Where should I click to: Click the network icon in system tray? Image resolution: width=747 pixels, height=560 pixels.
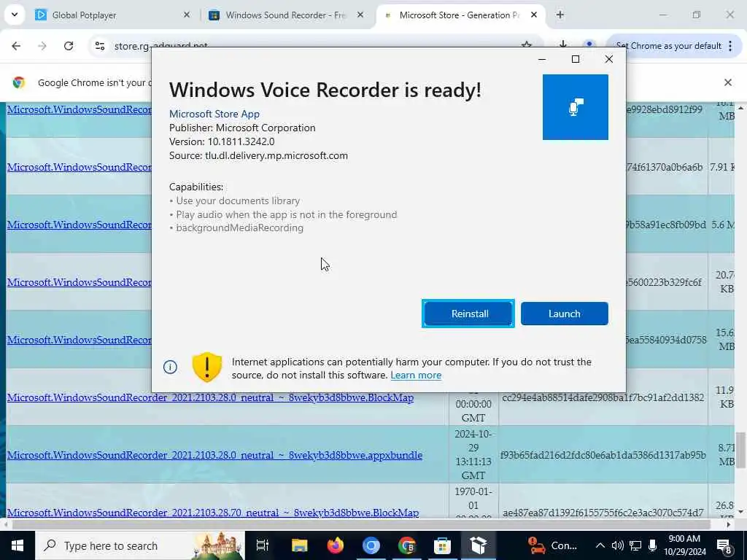pyautogui.click(x=635, y=545)
